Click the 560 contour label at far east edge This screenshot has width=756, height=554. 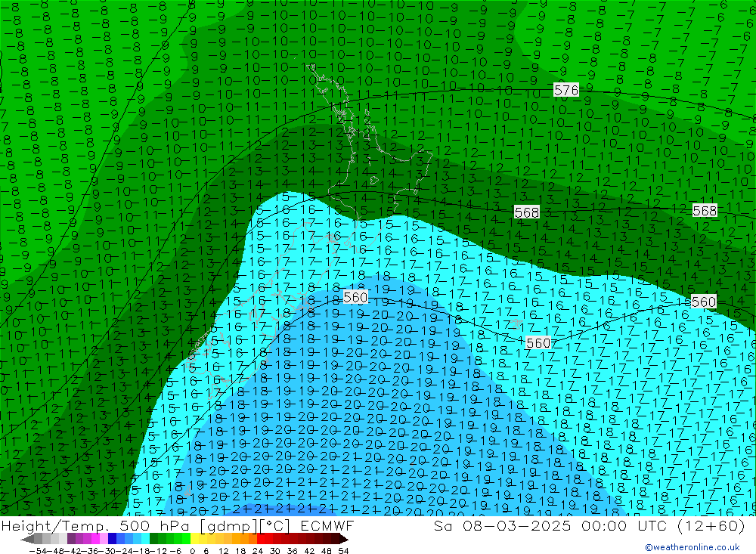click(x=703, y=302)
